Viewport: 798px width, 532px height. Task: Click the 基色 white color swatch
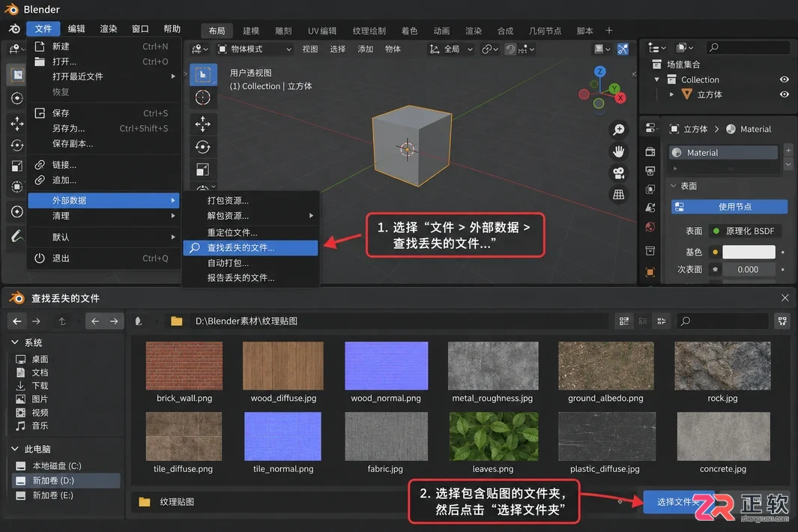(x=749, y=252)
